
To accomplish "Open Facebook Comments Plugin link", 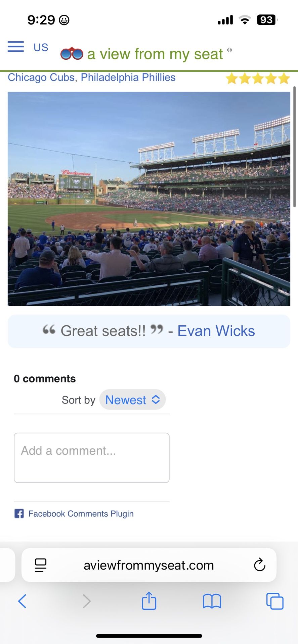I will pyautogui.click(x=81, y=514).
